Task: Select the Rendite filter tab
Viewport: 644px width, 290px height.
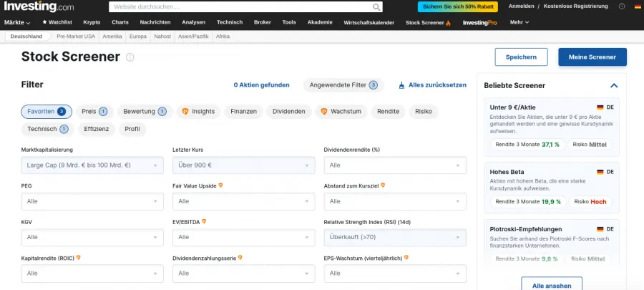Action: 388,111
